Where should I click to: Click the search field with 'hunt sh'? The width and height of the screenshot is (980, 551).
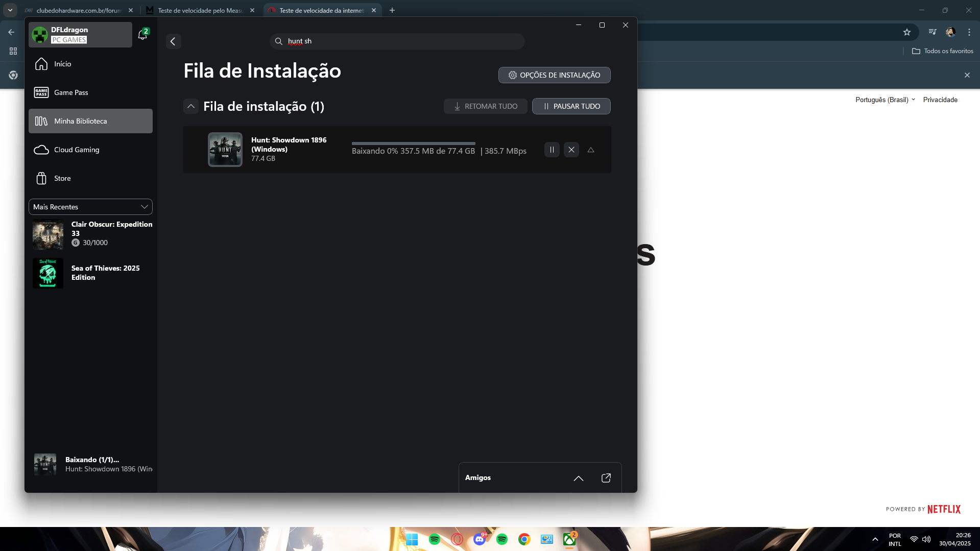click(397, 41)
